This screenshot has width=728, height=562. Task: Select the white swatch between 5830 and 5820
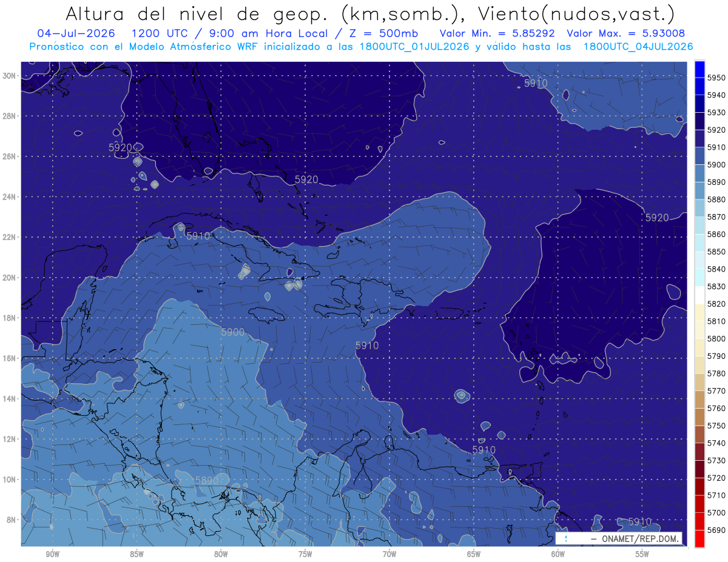click(x=699, y=295)
